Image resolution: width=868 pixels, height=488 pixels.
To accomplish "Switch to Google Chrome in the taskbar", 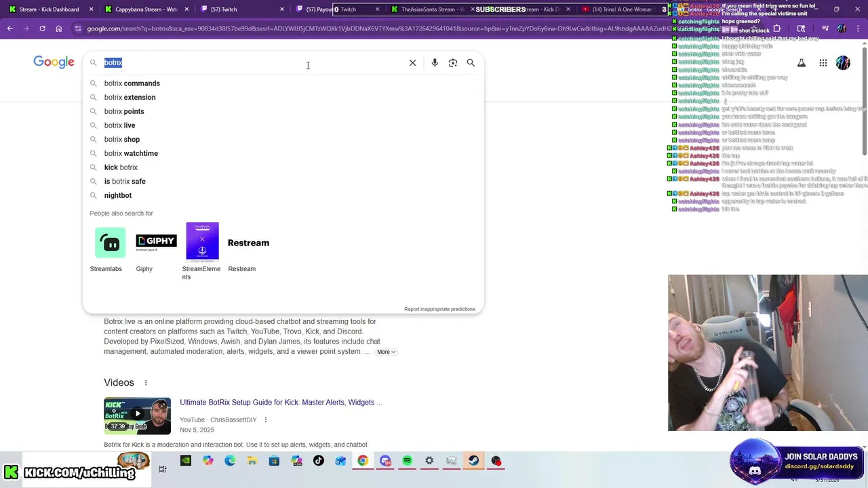I will 363,461.
